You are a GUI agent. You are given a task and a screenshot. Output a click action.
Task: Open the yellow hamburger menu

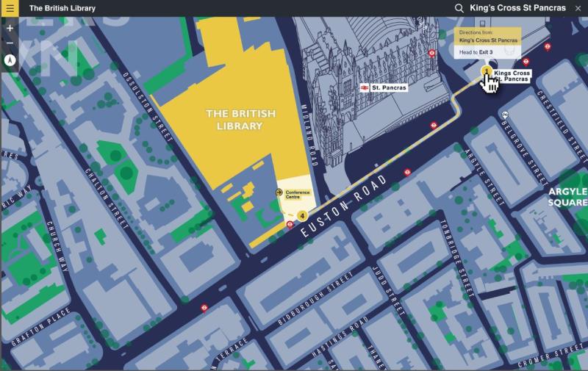[x=10, y=8]
